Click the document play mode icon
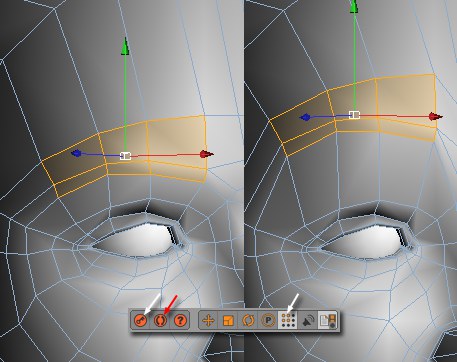Image resolution: width=457 pixels, height=362 pixels. pyautogui.click(x=328, y=321)
